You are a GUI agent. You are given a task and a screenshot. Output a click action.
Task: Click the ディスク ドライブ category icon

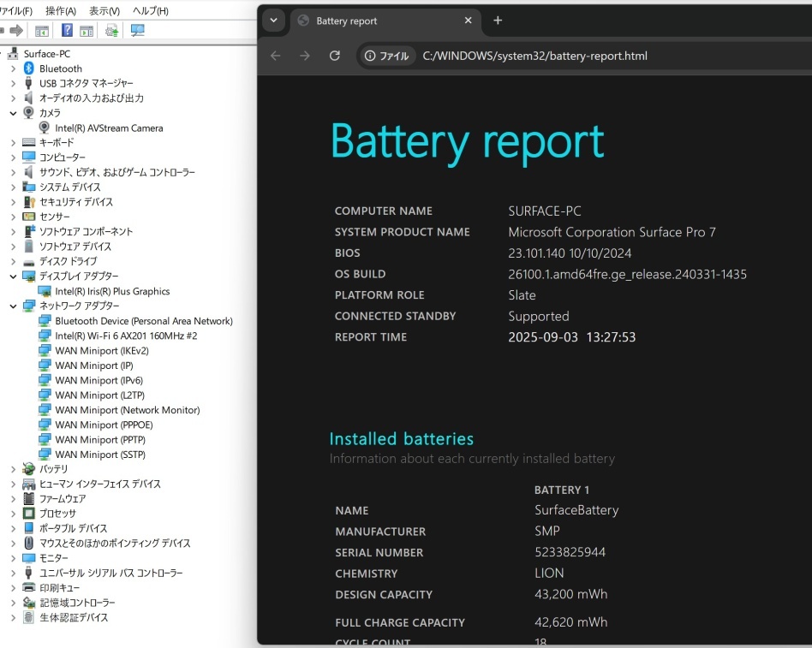point(29,263)
